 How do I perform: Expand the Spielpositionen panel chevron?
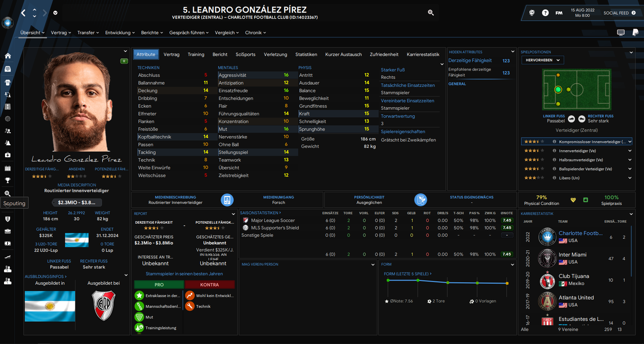pyautogui.click(x=631, y=51)
